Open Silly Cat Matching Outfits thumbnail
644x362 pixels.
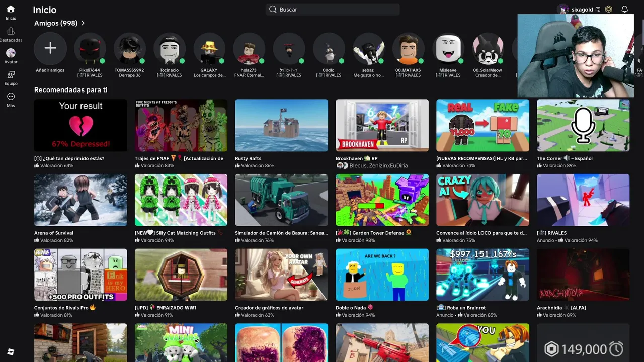click(x=181, y=200)
